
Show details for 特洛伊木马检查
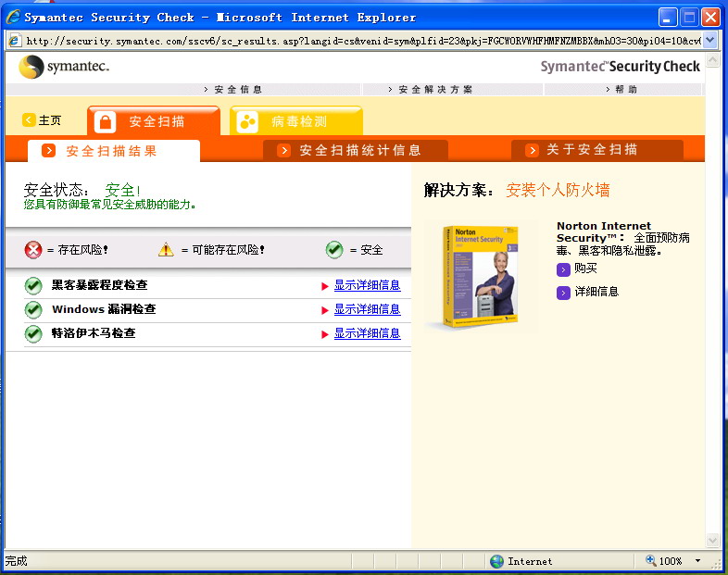[368, 333]
